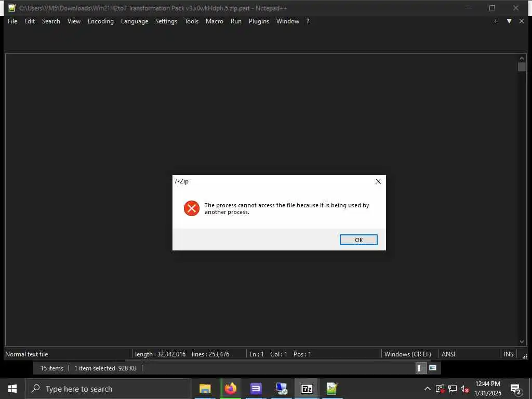Viewport: 532px width, 399px height.
Task: Open File Explorer from the taskbar
Action: [205, 389]
